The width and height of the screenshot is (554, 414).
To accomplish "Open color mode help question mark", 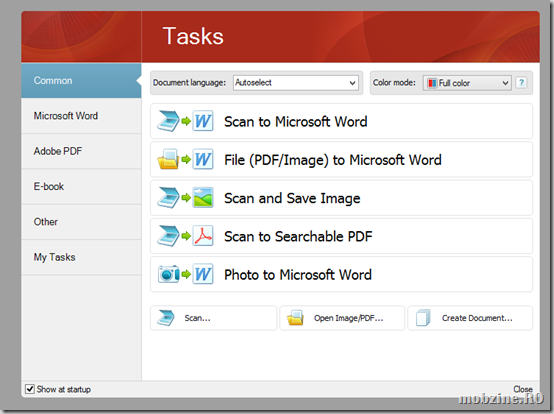I will 521,83.
